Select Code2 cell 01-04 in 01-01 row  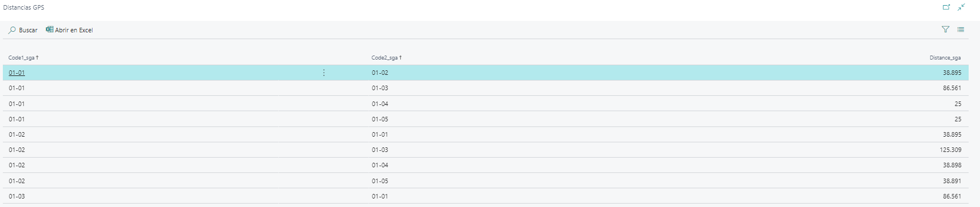(x=380, y=104)
